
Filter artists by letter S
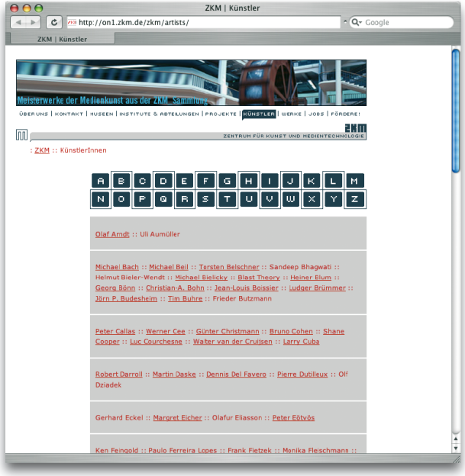(x=205, y=199)
